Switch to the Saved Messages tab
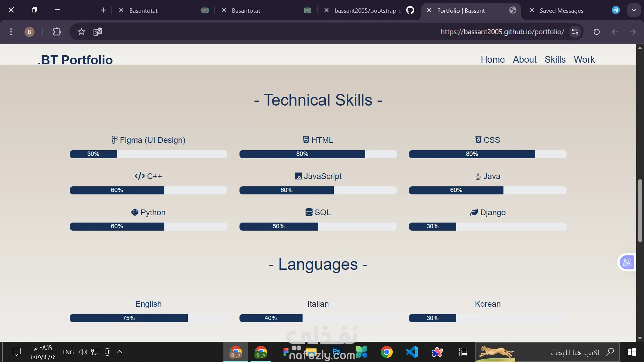 561,10
